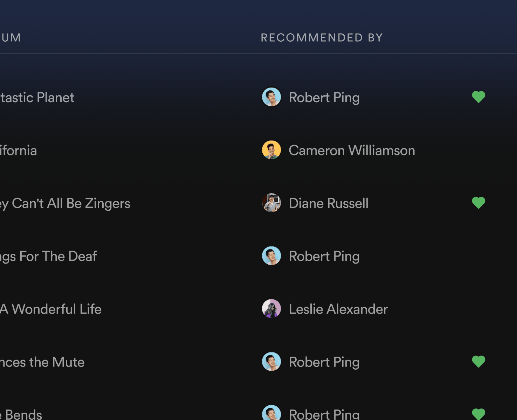The width and height of the screenshot is (517, 420).
Task: Open the Fantastic Planet album row
Action: 37,97
